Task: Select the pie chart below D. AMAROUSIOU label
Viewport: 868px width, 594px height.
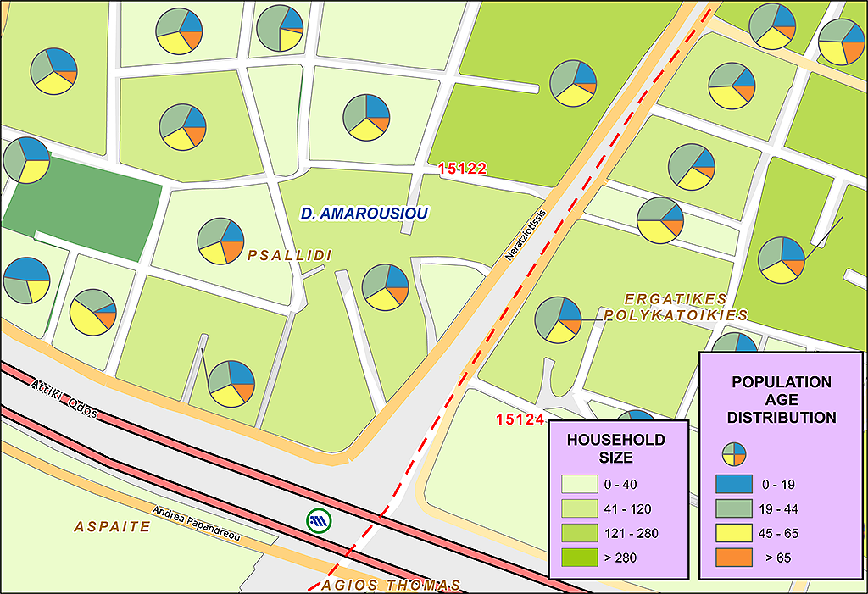Action: point(386,287)
